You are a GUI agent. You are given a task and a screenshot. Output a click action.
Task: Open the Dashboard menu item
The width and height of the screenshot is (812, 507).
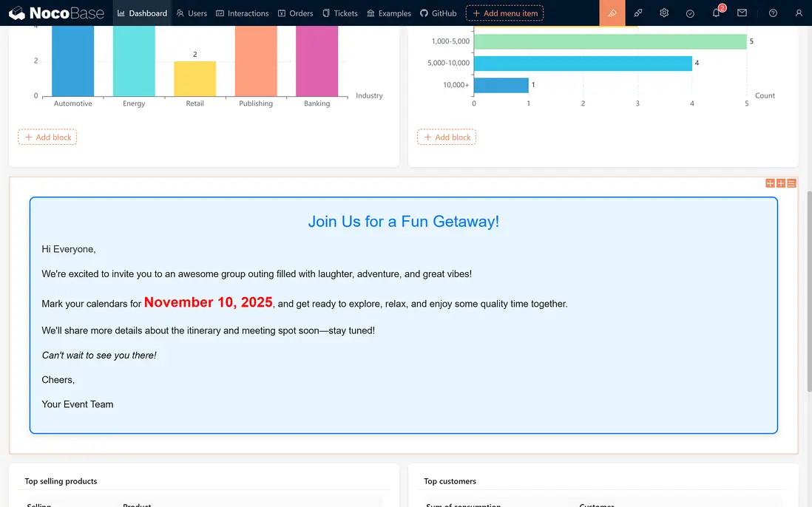click(x=142, y=13)
